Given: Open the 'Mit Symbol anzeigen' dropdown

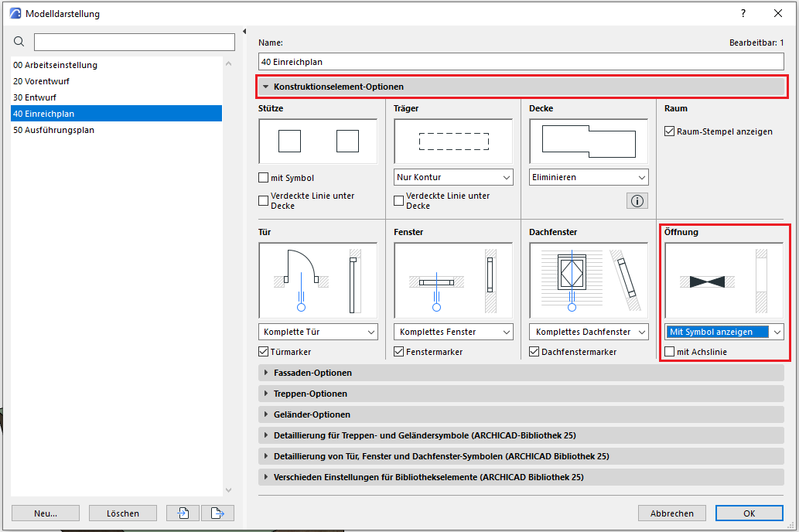Looking at the screenshot, I should click(x=724, y=332).
